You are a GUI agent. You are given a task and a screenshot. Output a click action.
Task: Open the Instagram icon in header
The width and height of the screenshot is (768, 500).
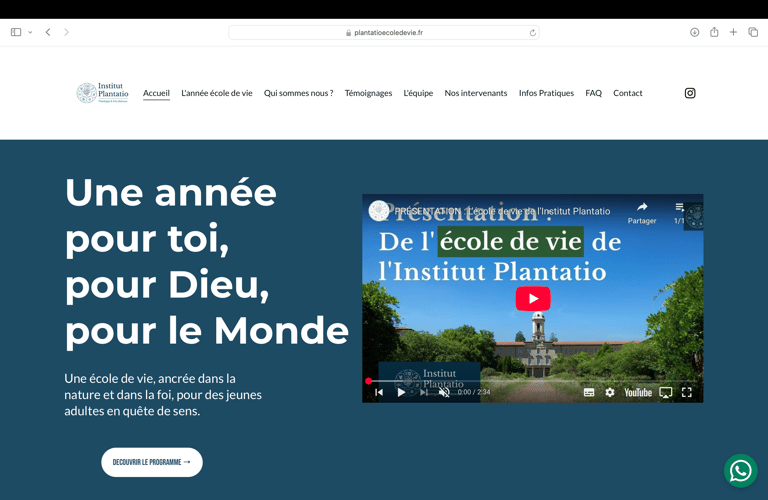(x=690, y=93)
